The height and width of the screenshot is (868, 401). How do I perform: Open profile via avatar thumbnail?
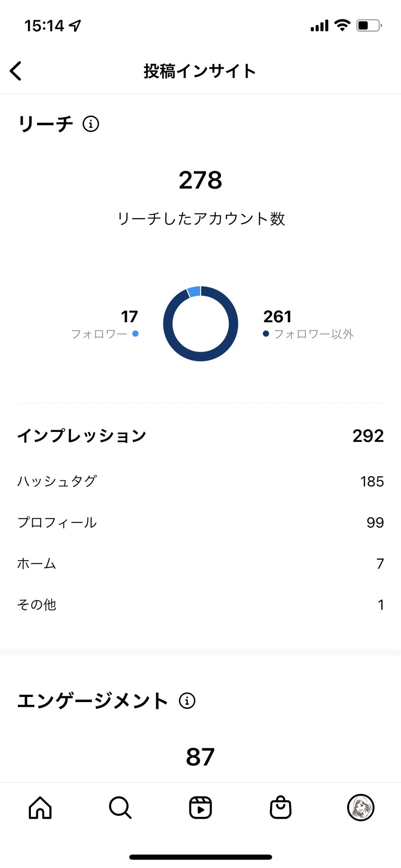[360, 808]
